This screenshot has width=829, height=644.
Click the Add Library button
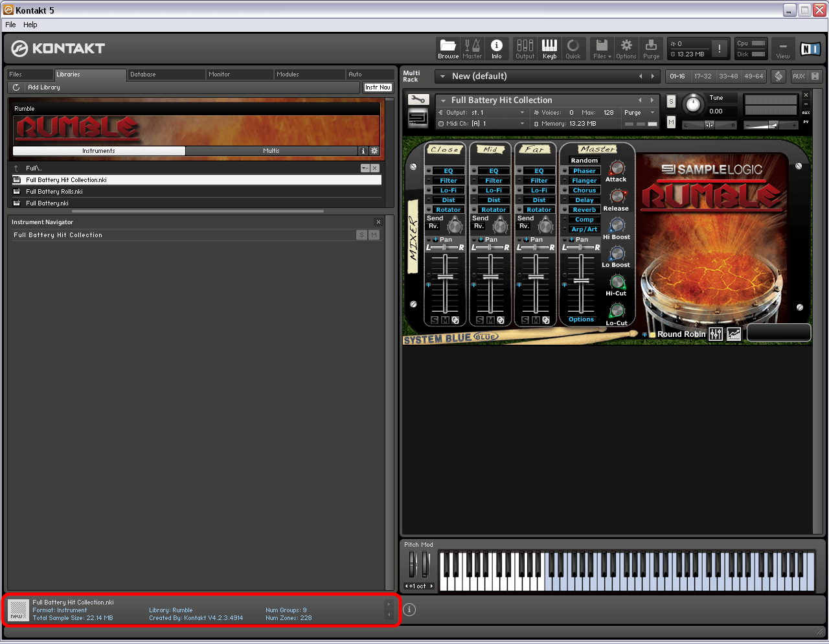[x=43, y=87]
